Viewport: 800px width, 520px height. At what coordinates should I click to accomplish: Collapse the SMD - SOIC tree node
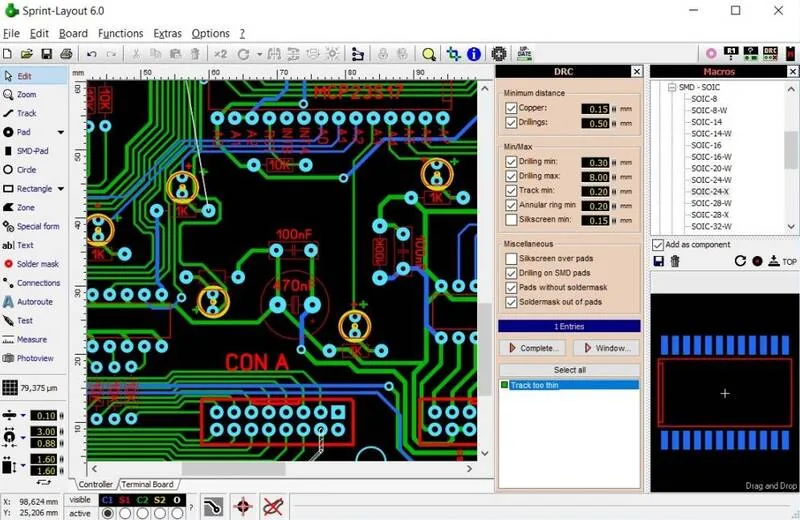click(x=672, y=87)
